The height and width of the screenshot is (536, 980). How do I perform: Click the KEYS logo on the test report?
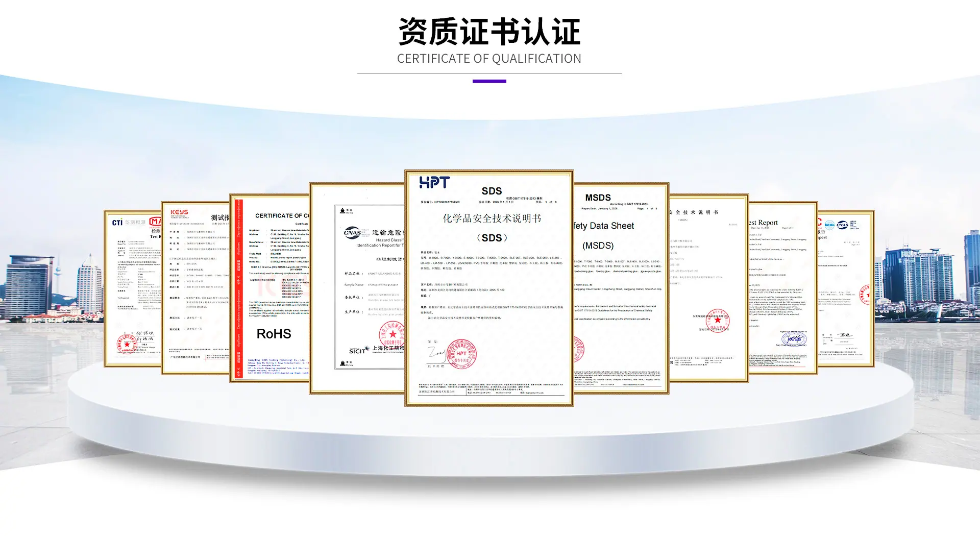[179, 212]
